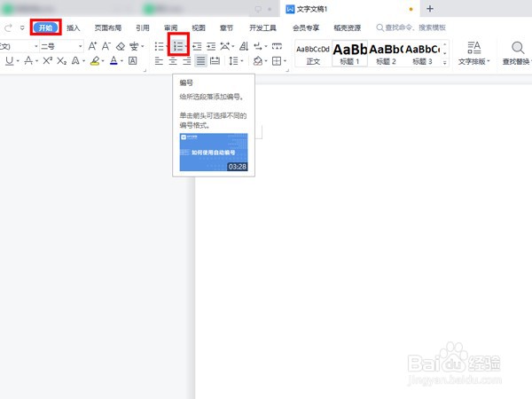Center-align the paragraph

click(173, 61)
